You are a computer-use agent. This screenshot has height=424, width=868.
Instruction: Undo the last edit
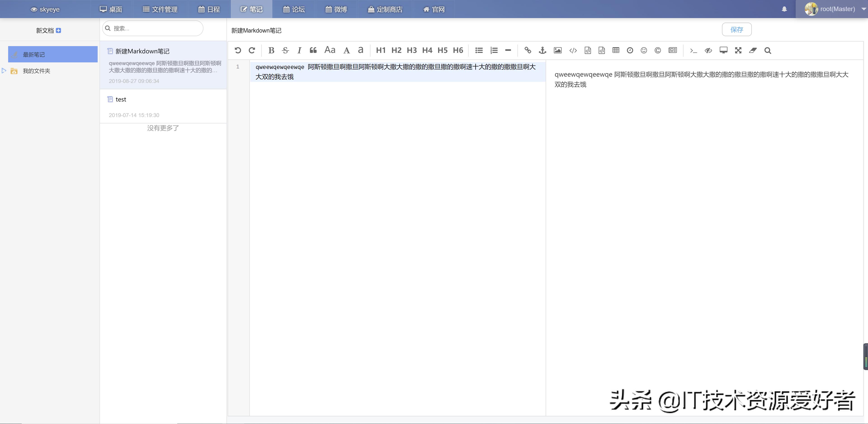point(238,50)
